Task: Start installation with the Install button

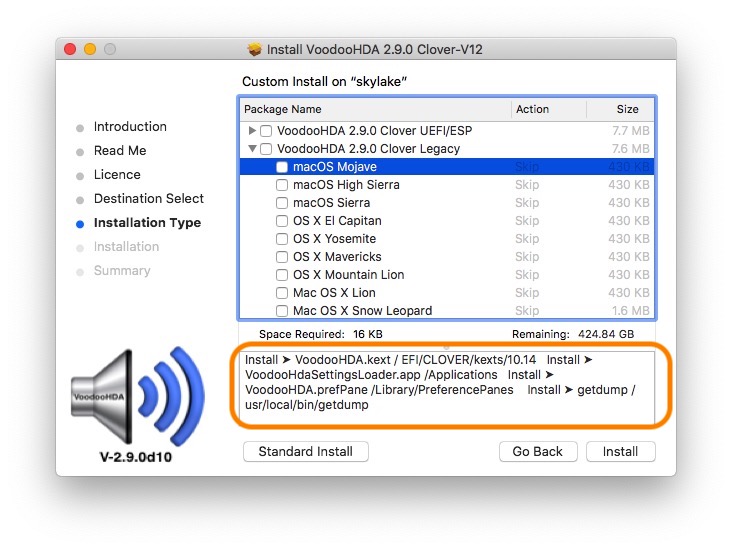Action: pos(620,451)
